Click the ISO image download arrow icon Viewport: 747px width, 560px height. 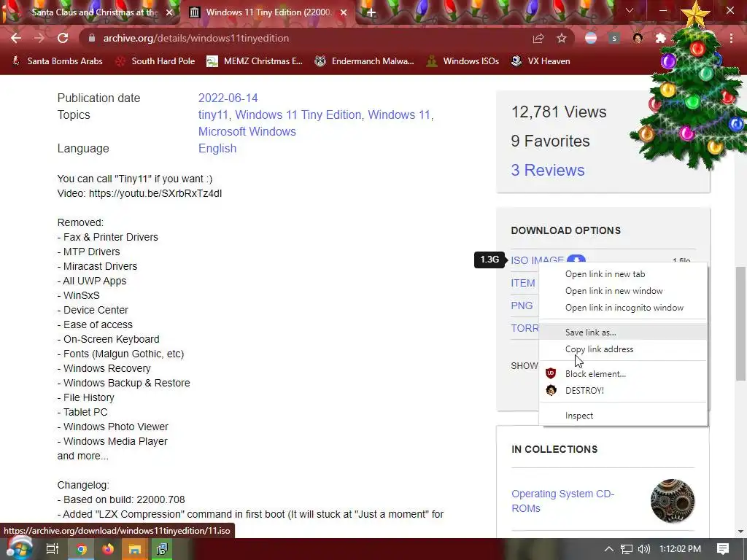click(x=576, y=260)
